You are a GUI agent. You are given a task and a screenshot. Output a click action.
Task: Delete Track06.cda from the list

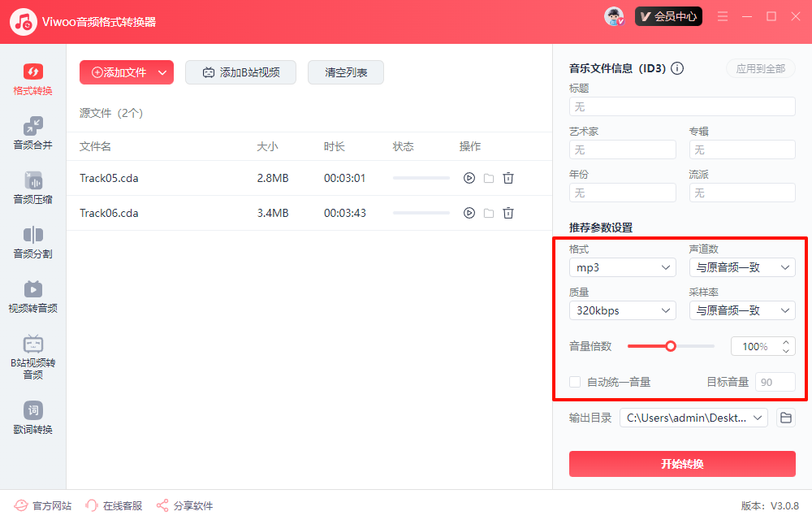tap(508, 213)
